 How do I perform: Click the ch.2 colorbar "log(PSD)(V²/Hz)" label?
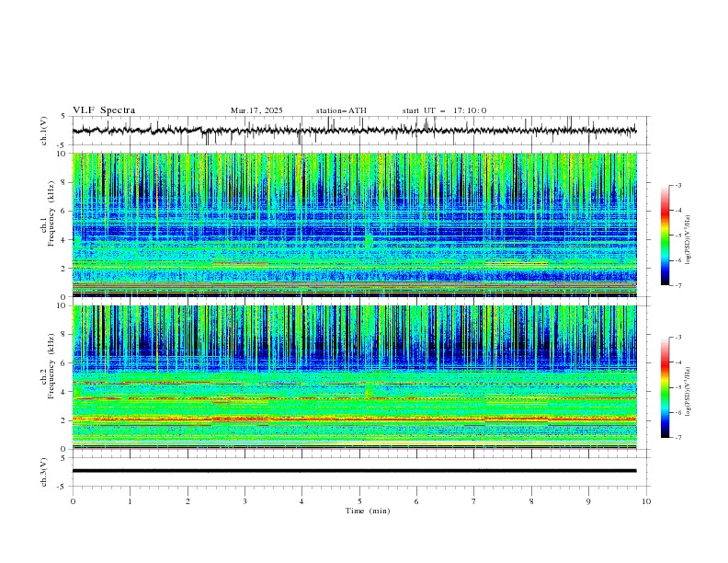[688, 391]
